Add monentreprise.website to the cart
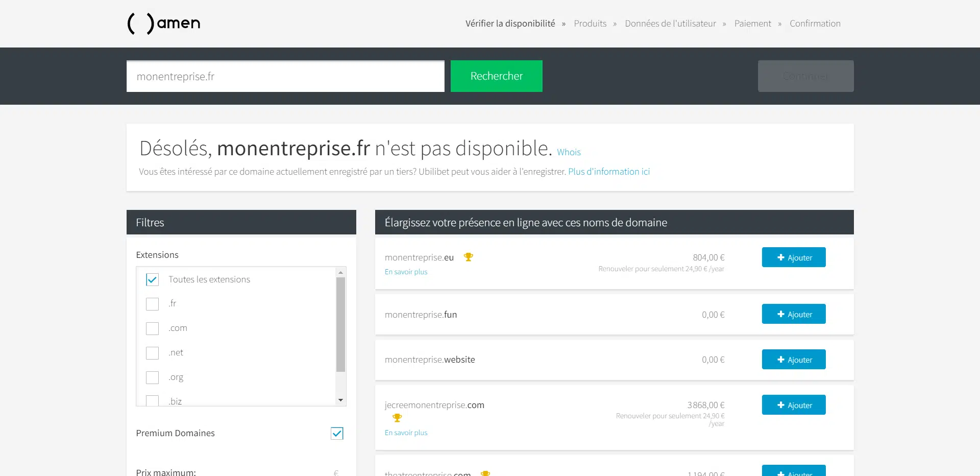Viewport: 980px width, 476px height. pos(793,360)
